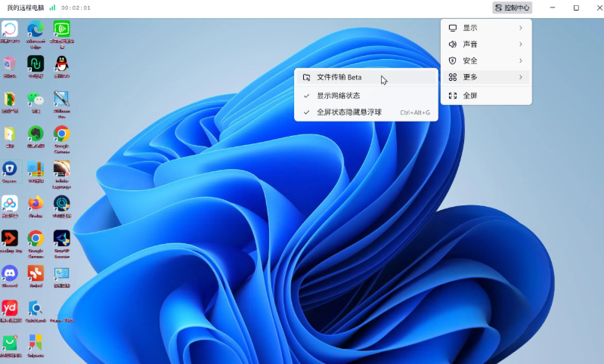Open the white icon with blue-pink ring
This screenshot has height=364, width=604.
pos(10,29)
